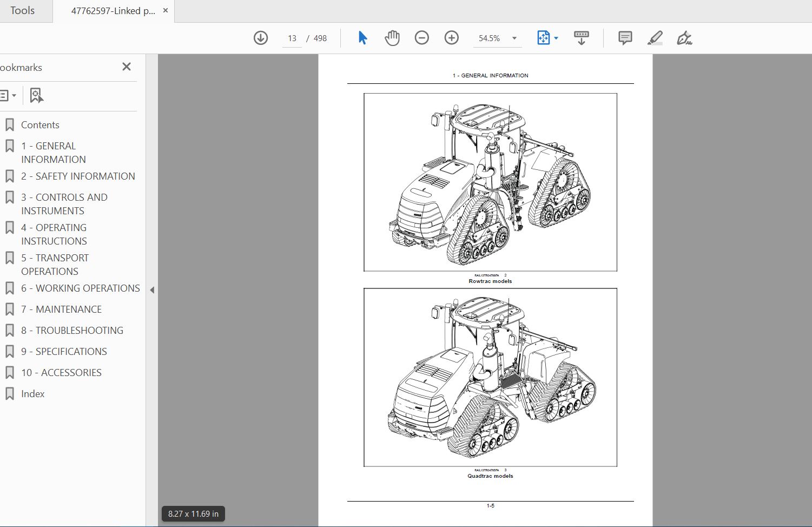This screenshot has width=812, height=527.
Task: Select the highlighter pen tool
Action: (655, 38)
